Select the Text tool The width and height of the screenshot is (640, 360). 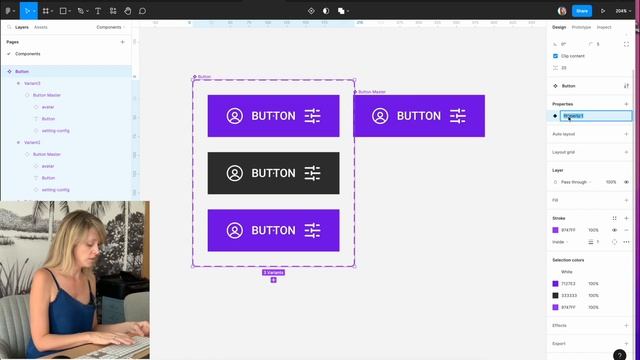(x=98, y=11)
